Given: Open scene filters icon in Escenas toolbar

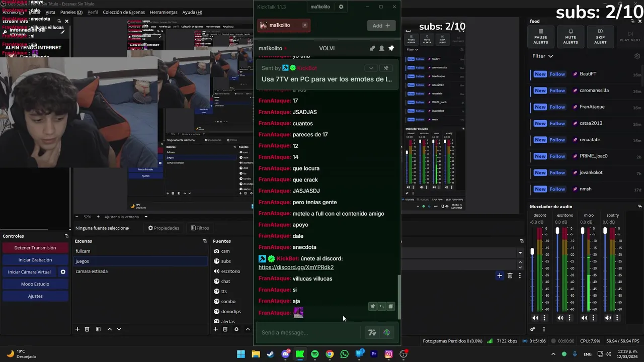Looking at the screenshot, I should (x=98, y=329).
